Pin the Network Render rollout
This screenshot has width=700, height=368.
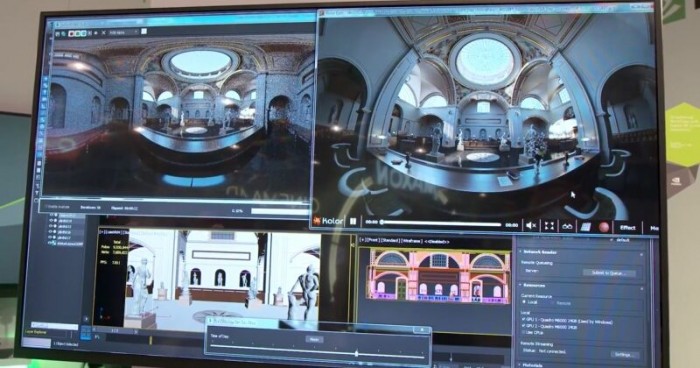click(641, 255)
